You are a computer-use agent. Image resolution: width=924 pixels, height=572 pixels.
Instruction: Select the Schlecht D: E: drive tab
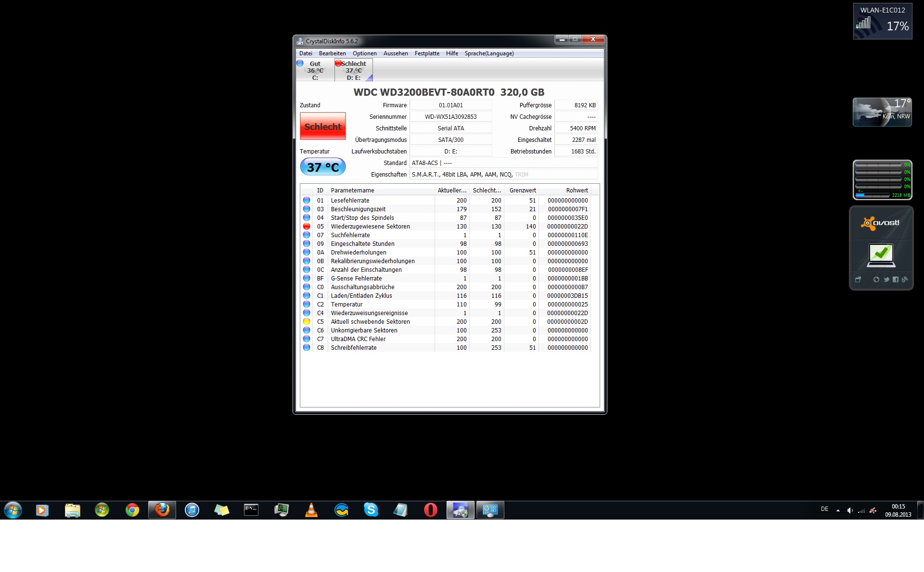(x=354, y=70)
